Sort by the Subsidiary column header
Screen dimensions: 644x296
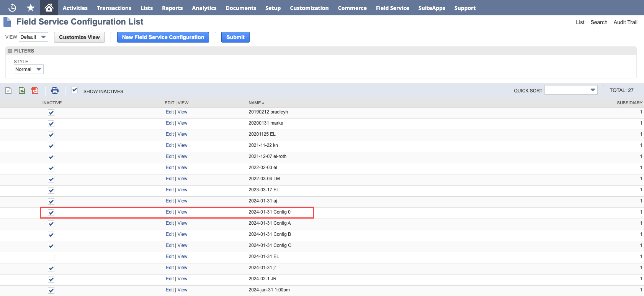[x=629, y=103]
